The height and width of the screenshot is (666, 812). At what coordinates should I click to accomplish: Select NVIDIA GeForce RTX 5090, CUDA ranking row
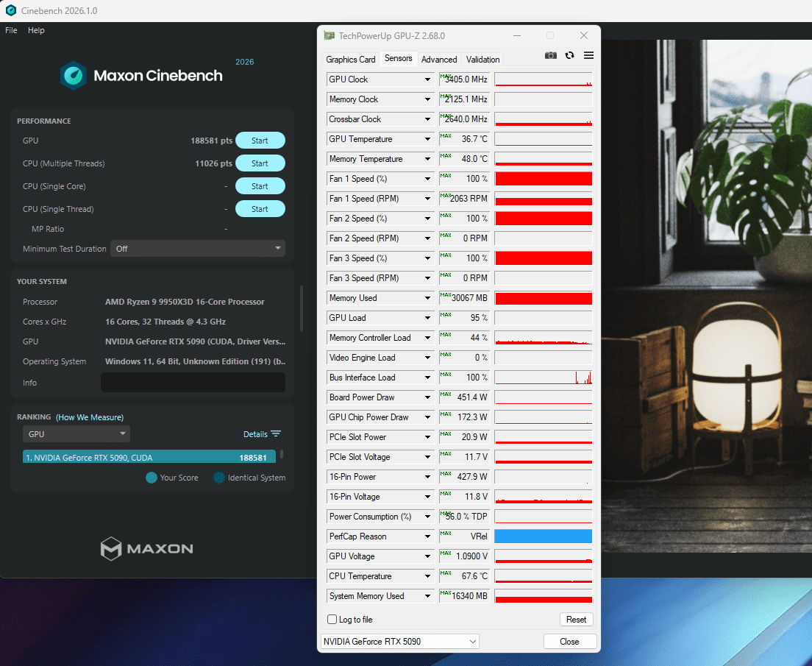coord(149,456)
